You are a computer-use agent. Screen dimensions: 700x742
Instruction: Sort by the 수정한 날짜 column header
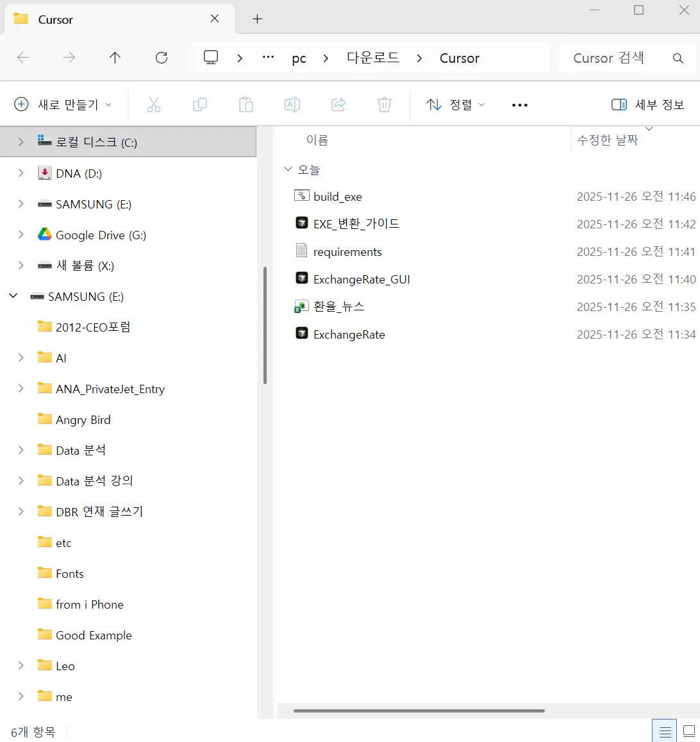click(608, 140)
